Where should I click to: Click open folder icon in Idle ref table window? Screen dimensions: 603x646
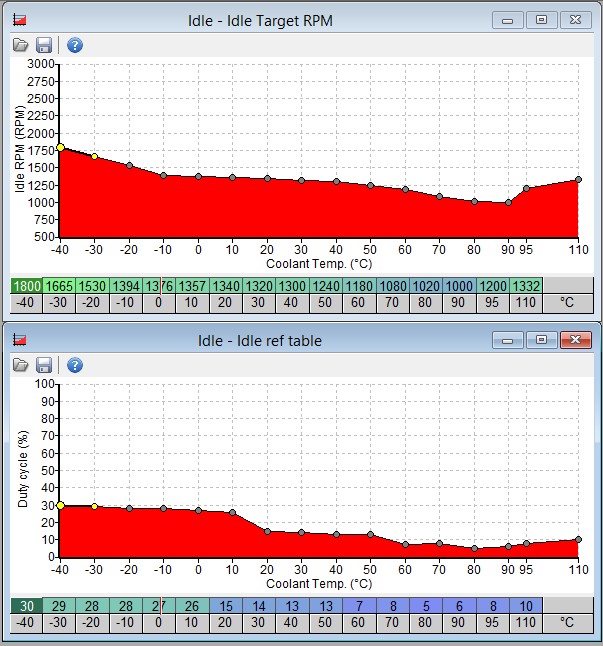click(20, 365)
